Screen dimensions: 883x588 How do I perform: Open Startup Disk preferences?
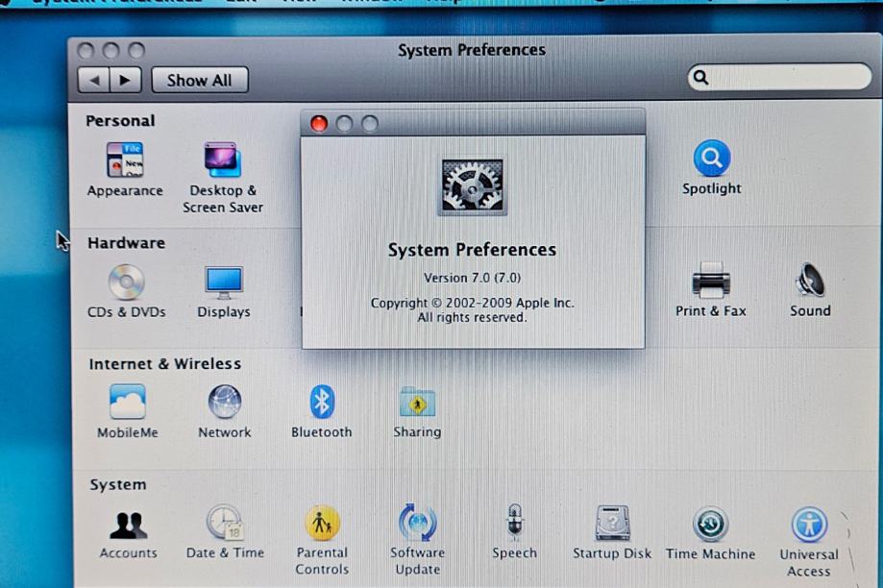pyautogui.click(x=612, y=532)
